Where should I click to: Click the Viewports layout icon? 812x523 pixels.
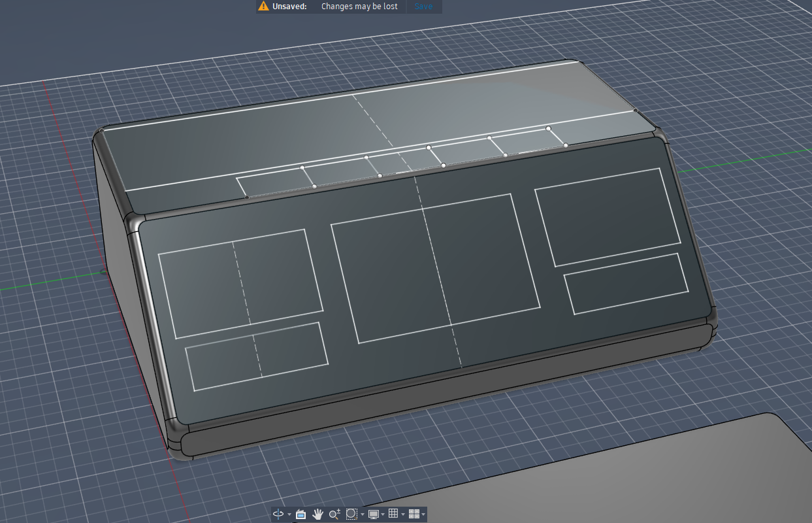[x=414, y=515]
